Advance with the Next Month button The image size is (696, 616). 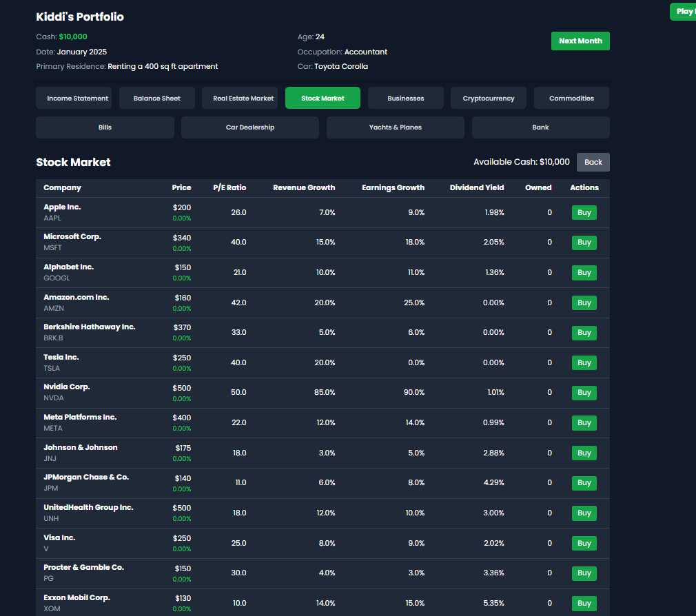pos(580,41)
